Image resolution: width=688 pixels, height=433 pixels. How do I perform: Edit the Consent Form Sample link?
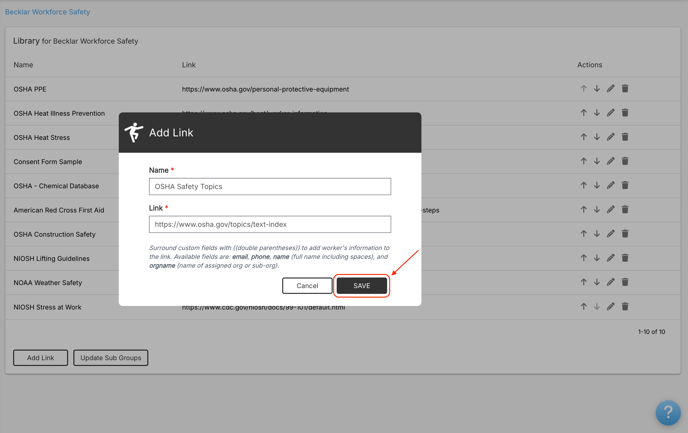pyautogui.click(x=611, y=161)
